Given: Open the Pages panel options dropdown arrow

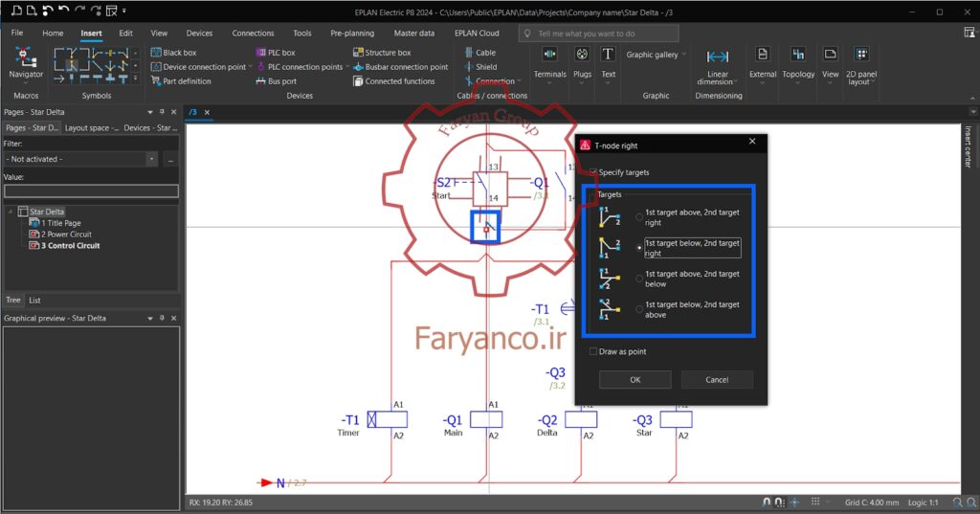Looking at the screenshot, I should click(x=150, y=112).
